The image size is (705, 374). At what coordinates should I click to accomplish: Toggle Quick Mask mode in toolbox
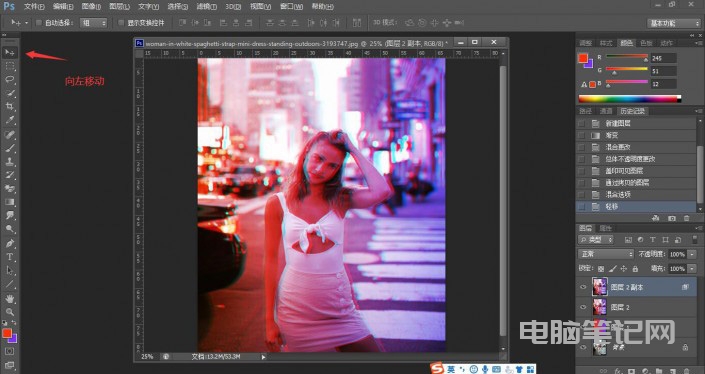(x=10, y=351)
